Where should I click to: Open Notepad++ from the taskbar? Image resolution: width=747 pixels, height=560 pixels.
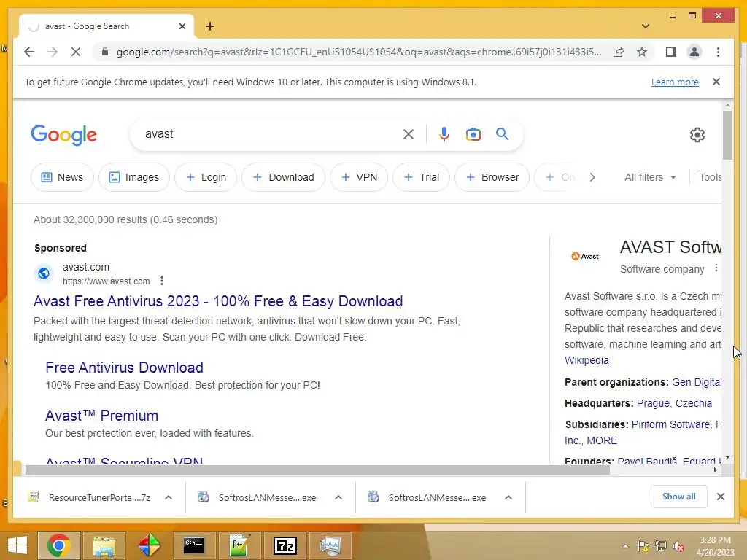(x=239, y=545)
